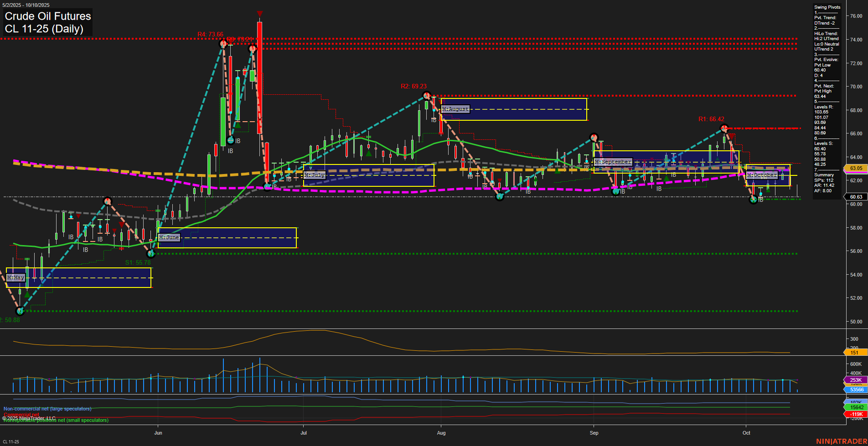868x446 pixels.
Task: Select the M:October monthly range label
Action: (x=761, y=174)
